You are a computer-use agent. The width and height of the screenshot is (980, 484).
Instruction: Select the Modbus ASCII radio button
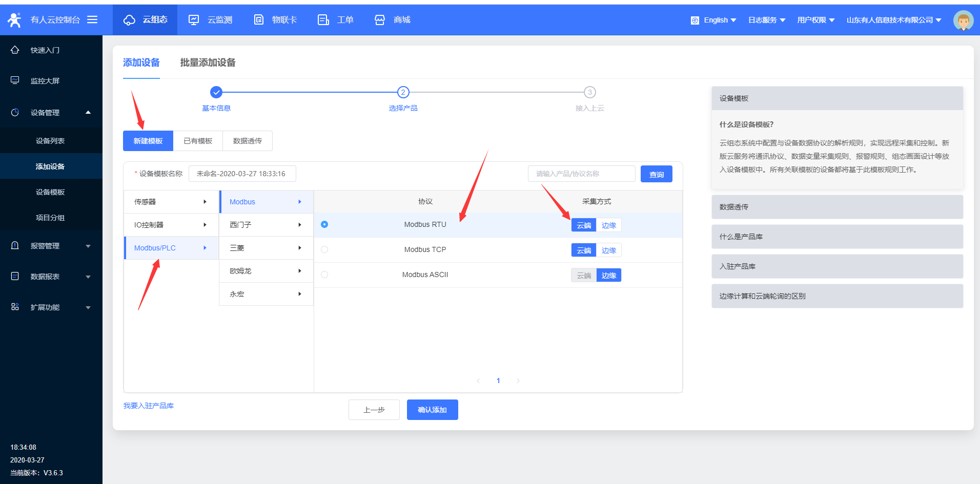pos(324,275)
